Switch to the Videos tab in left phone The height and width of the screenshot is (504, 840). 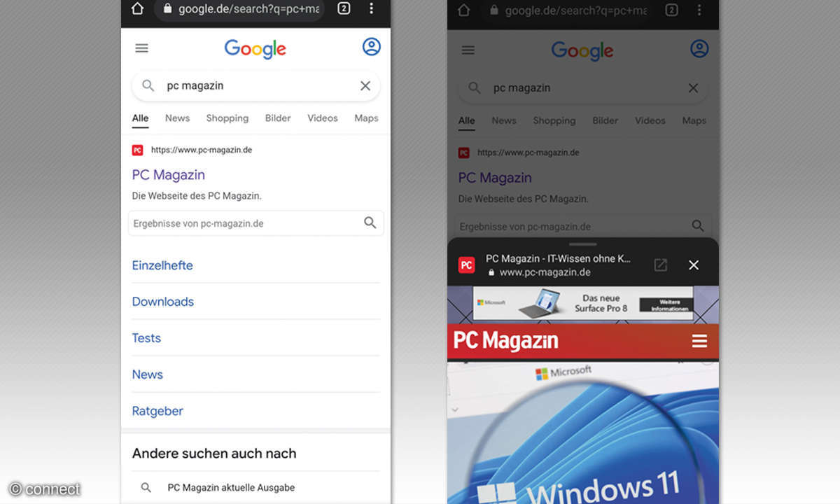323,118
